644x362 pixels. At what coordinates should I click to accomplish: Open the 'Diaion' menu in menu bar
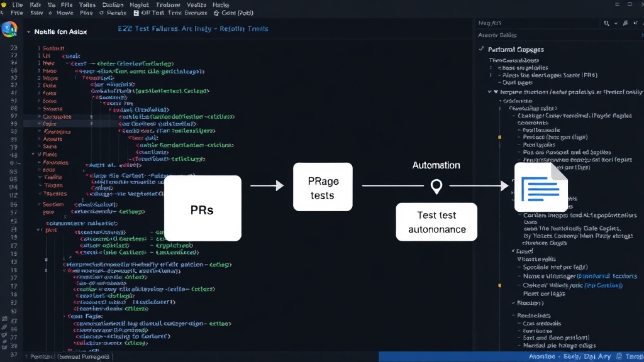pyautogui.click(x=113, y=5)
